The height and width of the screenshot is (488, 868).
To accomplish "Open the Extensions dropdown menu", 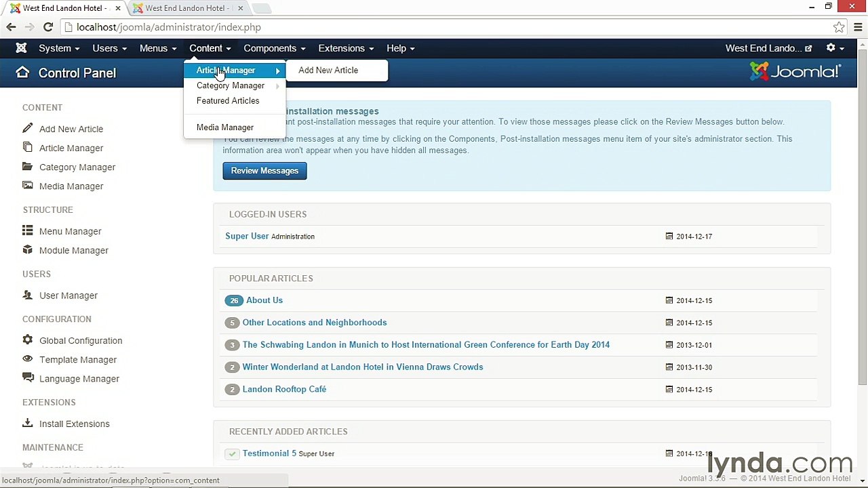I will [x=346, y=48].
